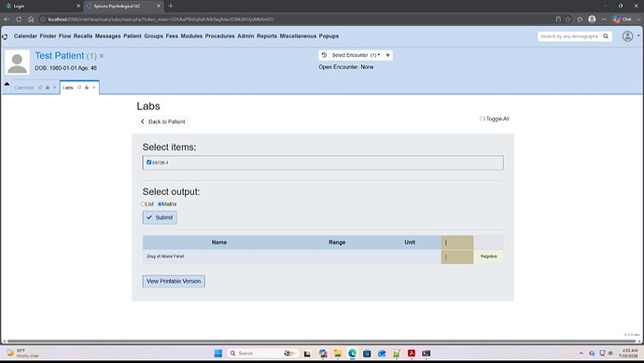Click the Drug of Abuse Panel row name
The image size is (644, 363).
(x=165, y=257)
